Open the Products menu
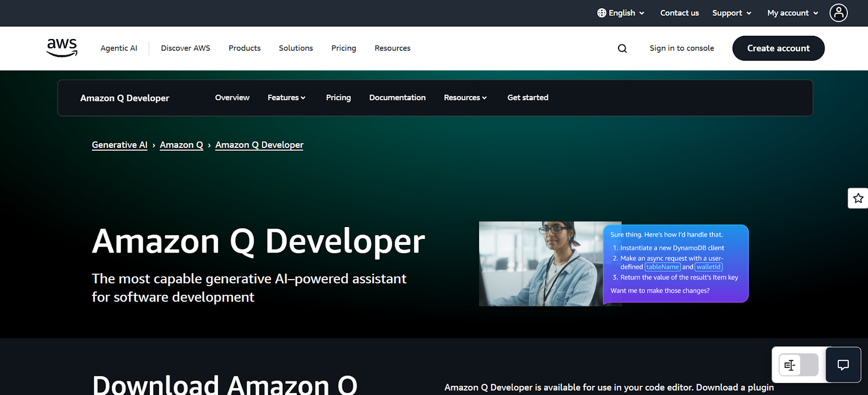The width and height of the screenshot is (868, 395). [x=245, y=48]
